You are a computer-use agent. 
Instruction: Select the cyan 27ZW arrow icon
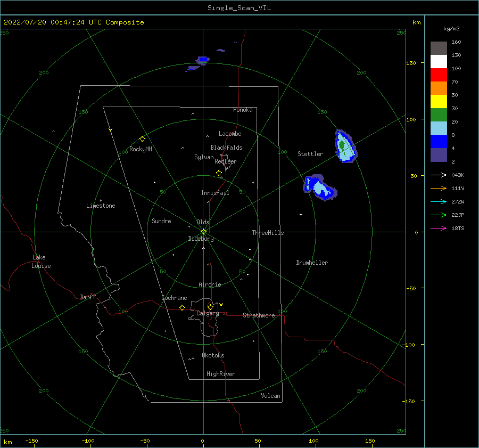(x=439, y=201)
